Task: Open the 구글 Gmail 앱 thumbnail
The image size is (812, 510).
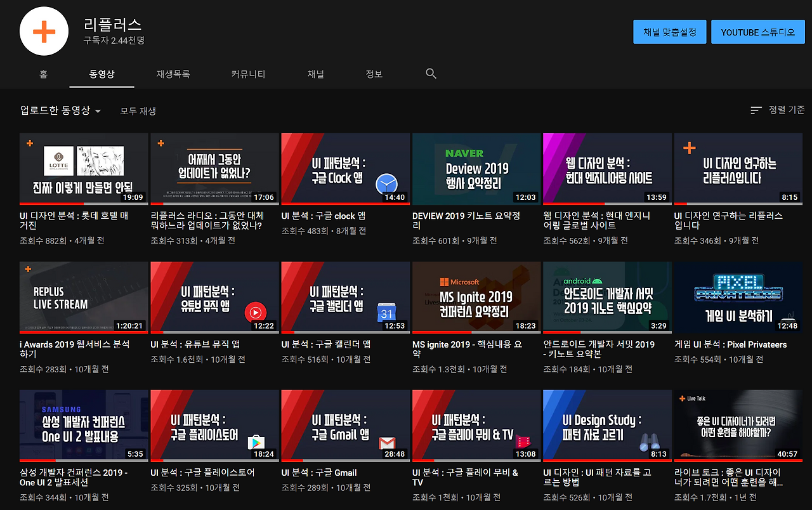Action: click(346, 426)
